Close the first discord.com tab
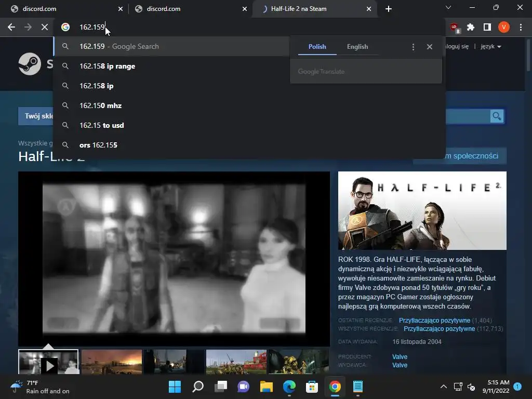 121,9
